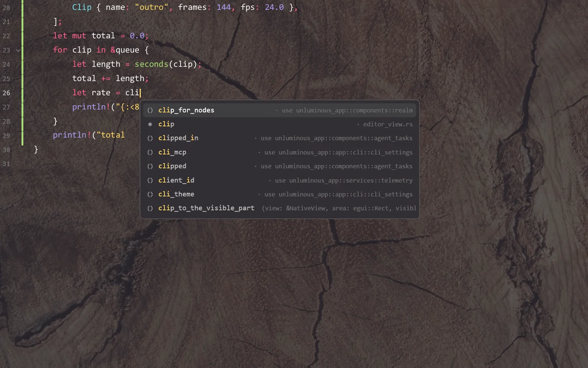
Task: Click closing brace on line 30
Action: point(36,149)
